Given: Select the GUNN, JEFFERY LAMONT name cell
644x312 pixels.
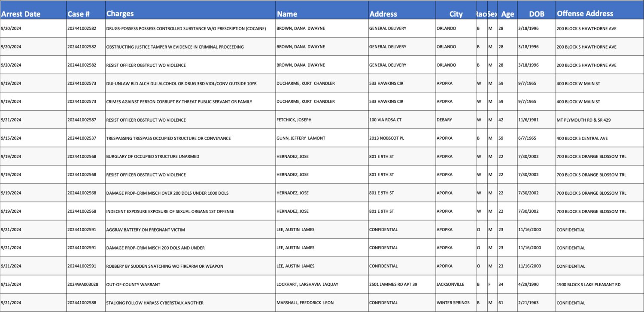Looking at the screenshot, I should 322,138.
